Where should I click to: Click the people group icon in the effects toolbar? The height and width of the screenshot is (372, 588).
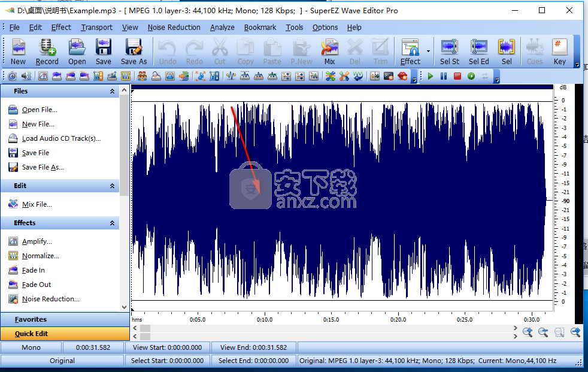142,77
